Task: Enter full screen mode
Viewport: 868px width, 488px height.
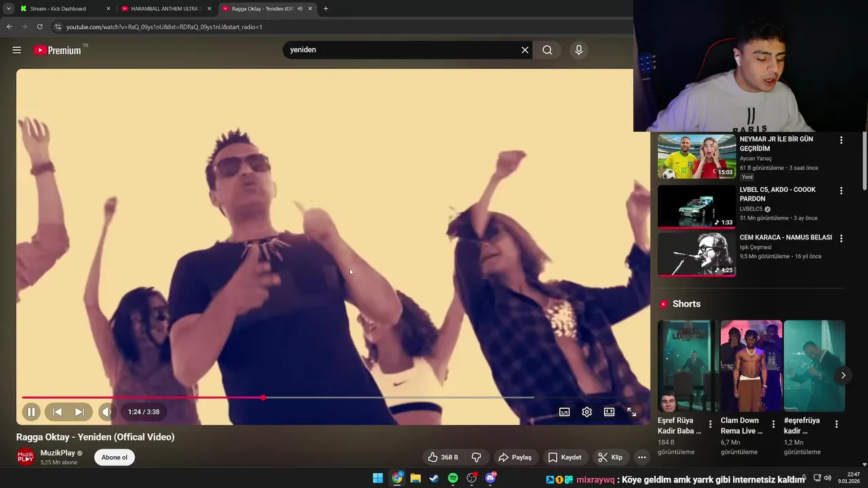Action: [x=631, y=411]
